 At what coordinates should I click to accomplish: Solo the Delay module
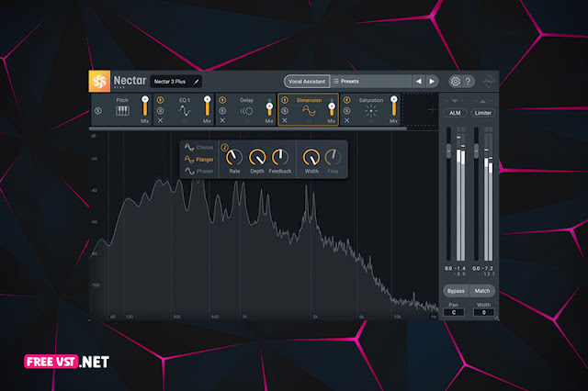222,111
